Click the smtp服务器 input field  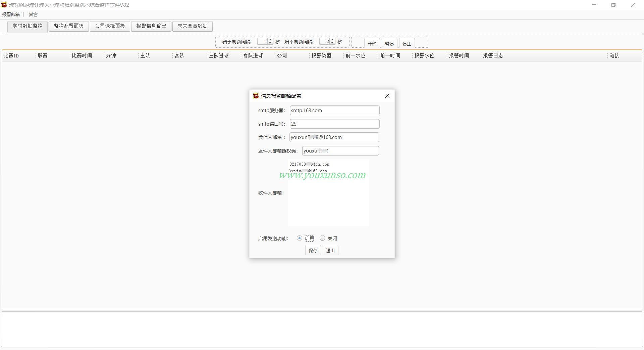click(334, 111)
